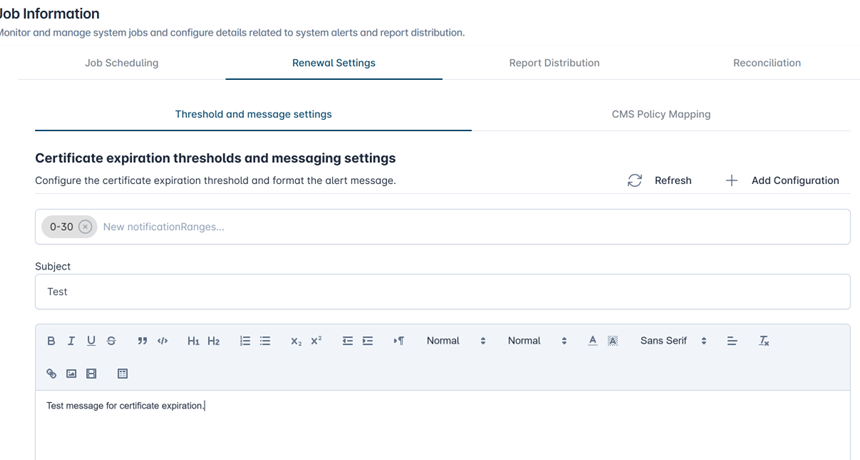
Task: Create a numbered ordered list
Action: click(x=245, y=341)
